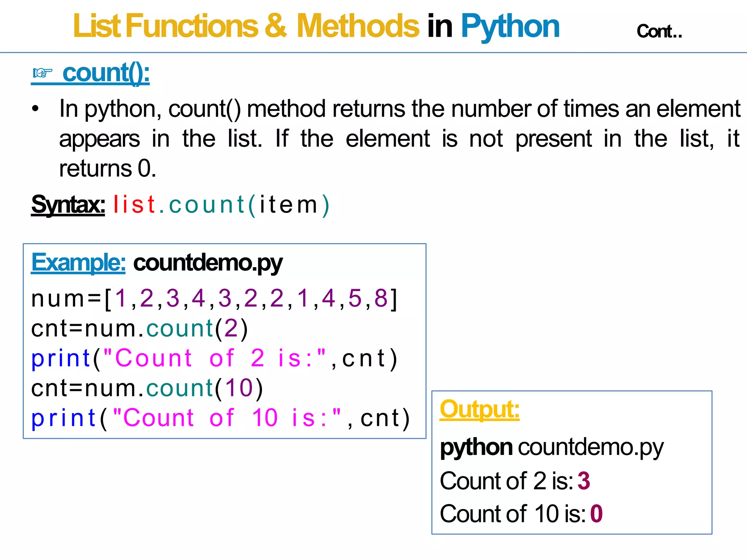Click the 'Cont..' label at top right

click(659, 31)
